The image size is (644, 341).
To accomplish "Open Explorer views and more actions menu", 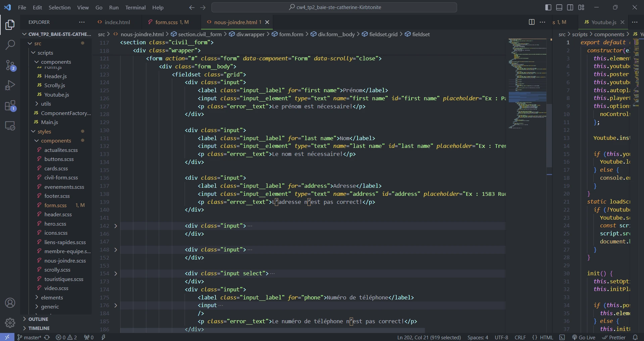I will [x=82, y=22].
